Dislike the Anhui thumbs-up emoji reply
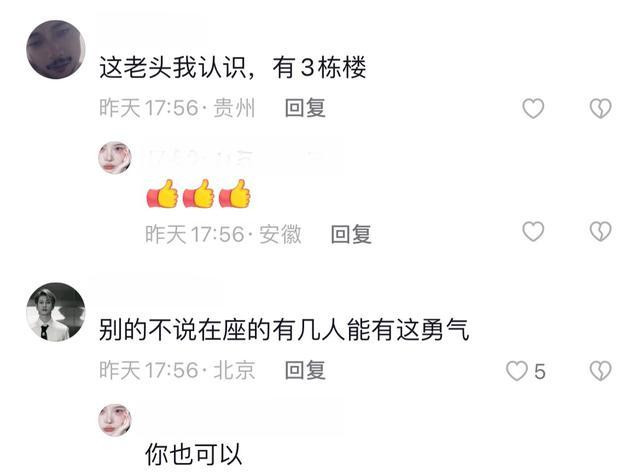 pos(600,231)
